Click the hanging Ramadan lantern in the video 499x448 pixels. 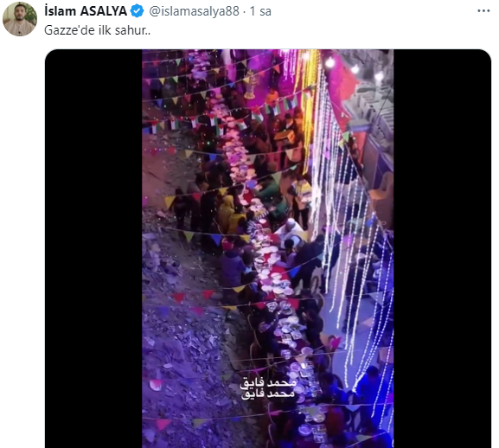pos(251,84)
